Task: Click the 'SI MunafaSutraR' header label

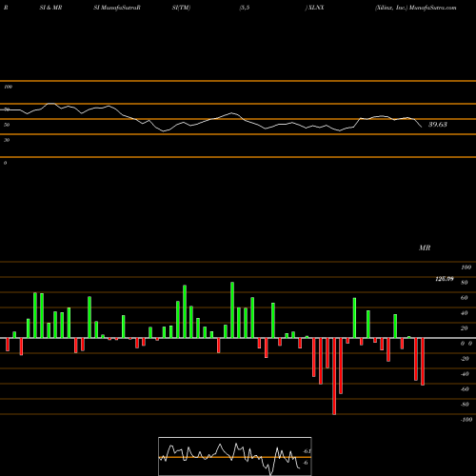Action: (117, 8)
